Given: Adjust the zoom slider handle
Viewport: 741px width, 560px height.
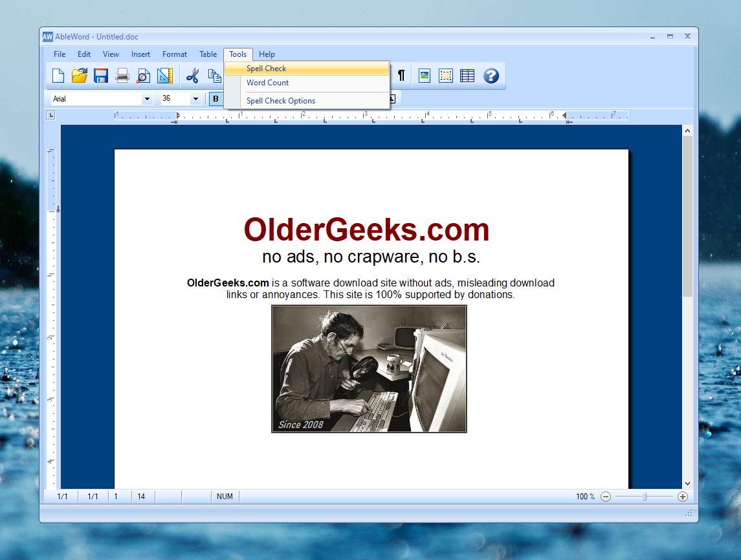Looking at the screenshot, I should (644, 496).
